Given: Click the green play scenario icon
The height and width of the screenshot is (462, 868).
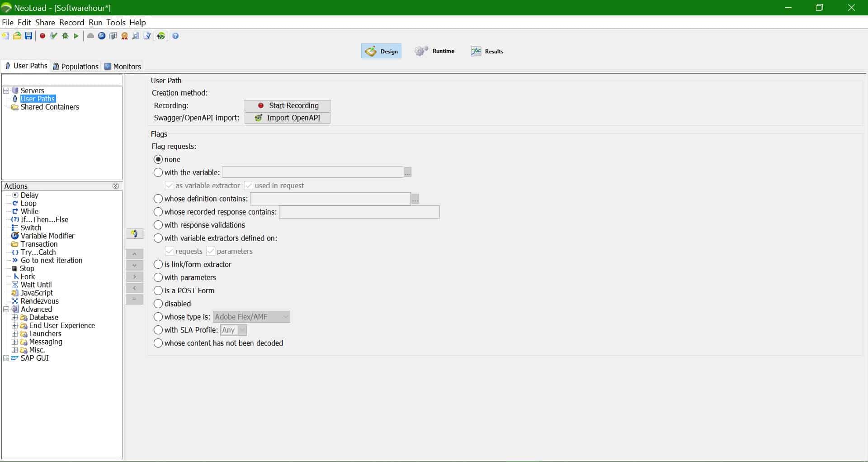Looking at the screenshot, I should [x=76, y=36].
